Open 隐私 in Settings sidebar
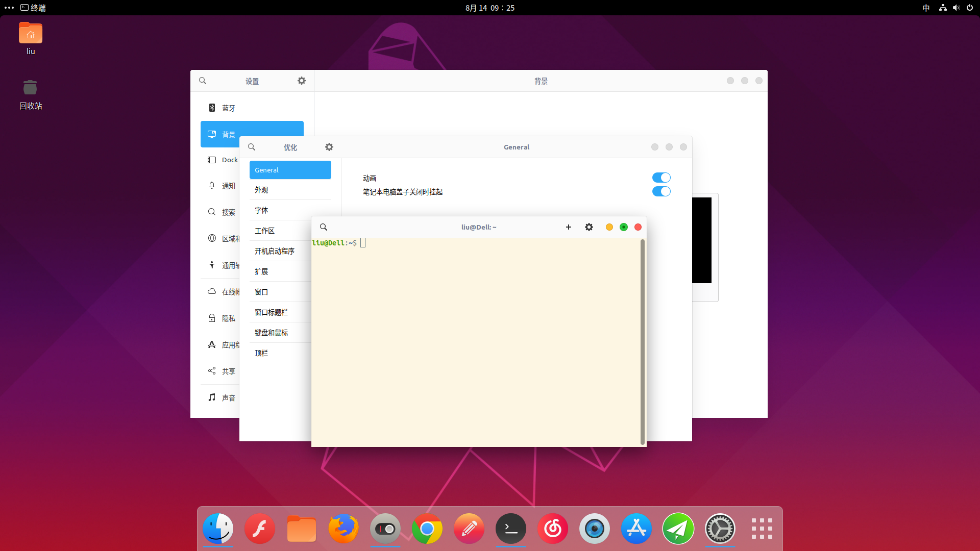980x551 pixels. 220,318
